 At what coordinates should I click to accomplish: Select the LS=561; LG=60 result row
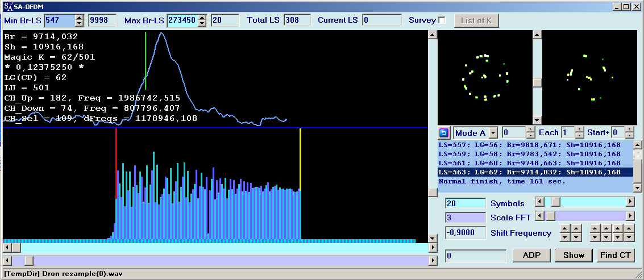pyautogui.click(x=535, y=163)
